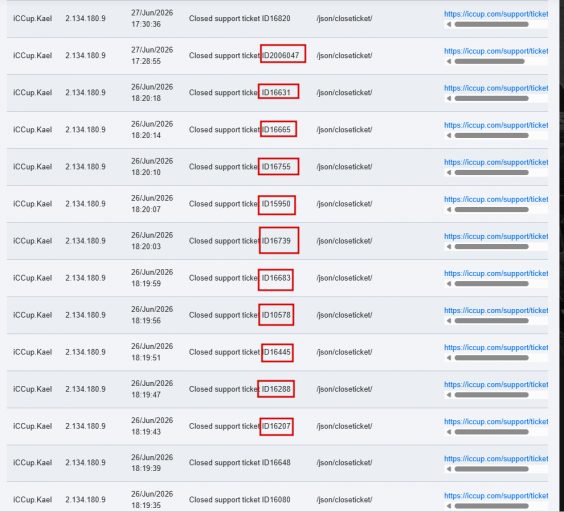This screenshot has height=512, width=564.
Task: Click /json/closeticket/ path in the ID16080 row
Action: [344, 499]
